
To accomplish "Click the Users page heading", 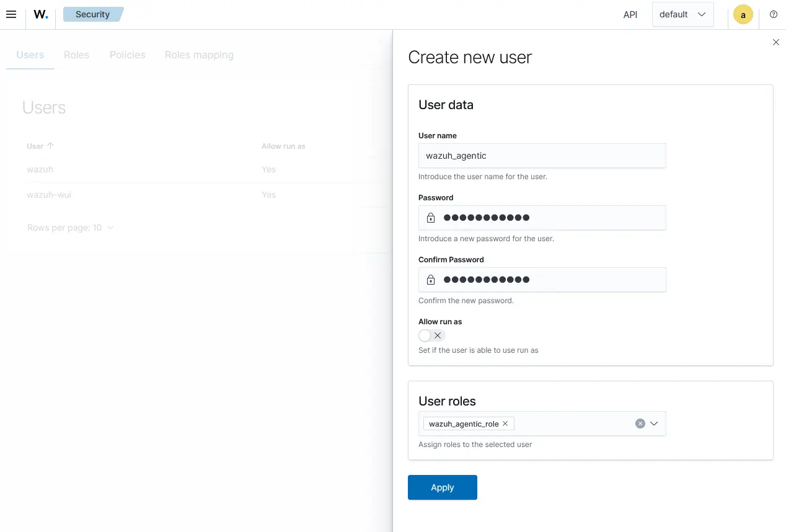I will 44,107.
